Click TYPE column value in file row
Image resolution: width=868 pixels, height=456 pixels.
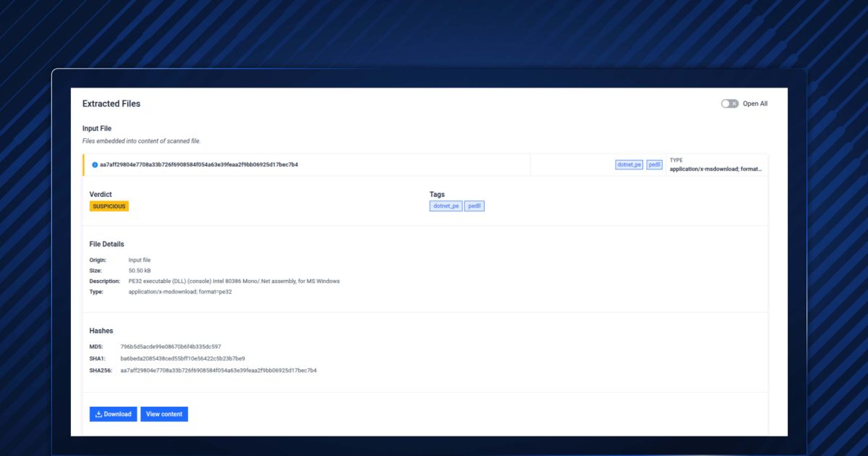(715, 169)
